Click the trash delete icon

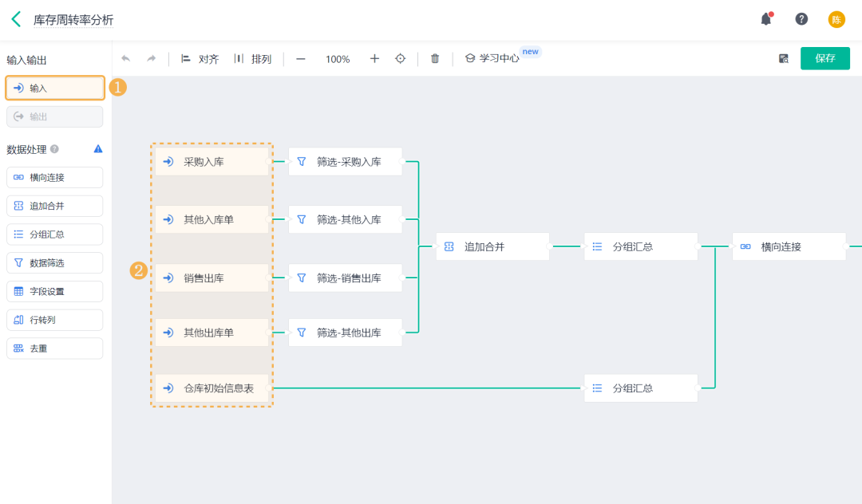[x=435, y=58]
